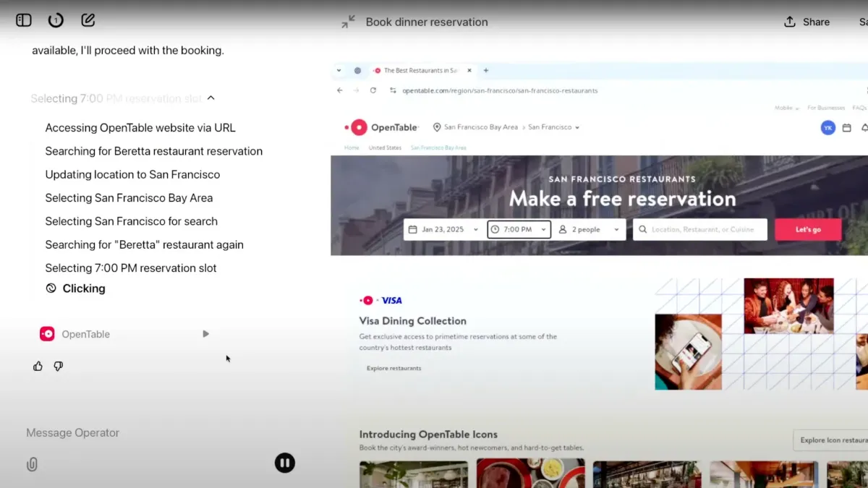Click Explore restaurants link
868x488 pixels.
pyautogui.click(x=394, y=368)
